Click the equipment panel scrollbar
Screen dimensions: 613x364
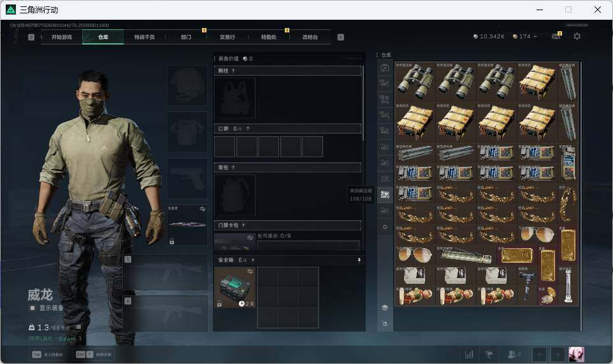click(363, 104)
